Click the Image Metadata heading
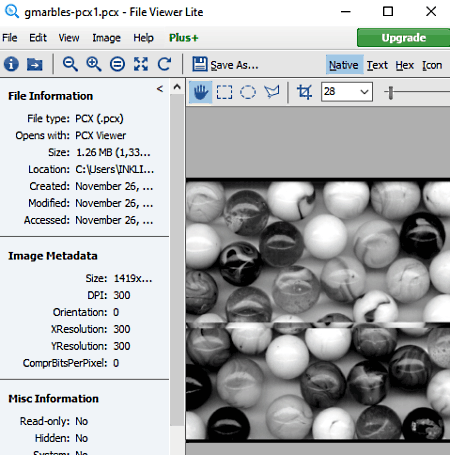This screenshot has width=450, height=455. click(x=53, y=256)
